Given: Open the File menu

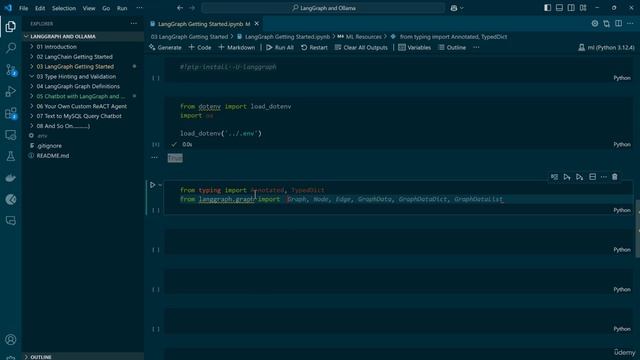Looking at the screenshot, I should click(24, 8).
